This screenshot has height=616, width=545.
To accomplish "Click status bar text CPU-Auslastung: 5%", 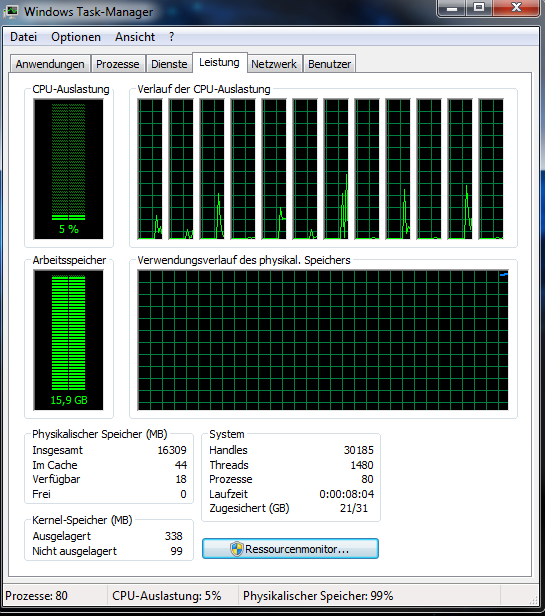I will [167, 596].
